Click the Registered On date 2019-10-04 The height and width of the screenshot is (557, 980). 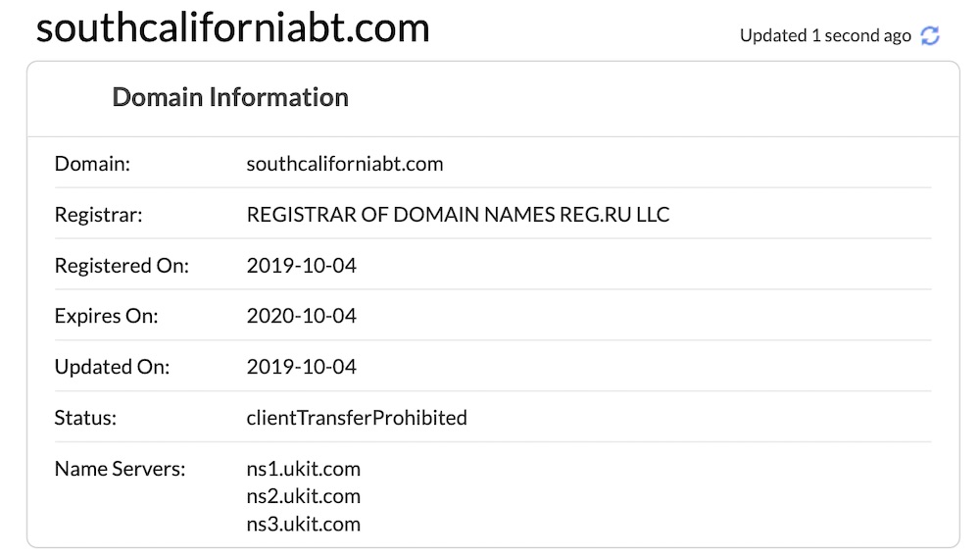pos(301,265)
